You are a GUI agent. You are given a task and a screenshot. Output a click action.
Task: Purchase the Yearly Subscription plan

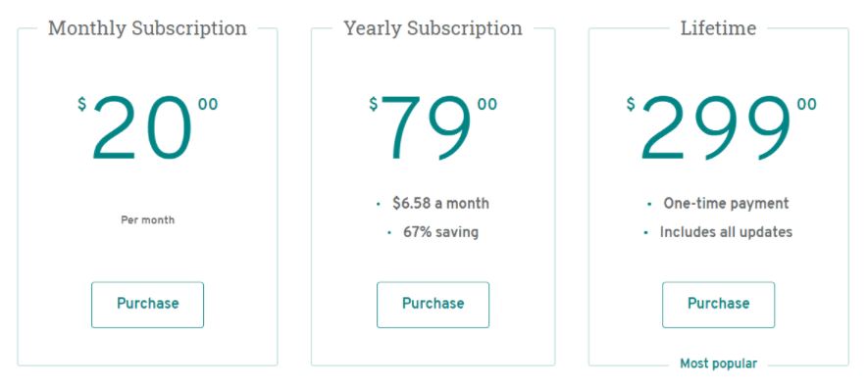[x=433, y=305]
